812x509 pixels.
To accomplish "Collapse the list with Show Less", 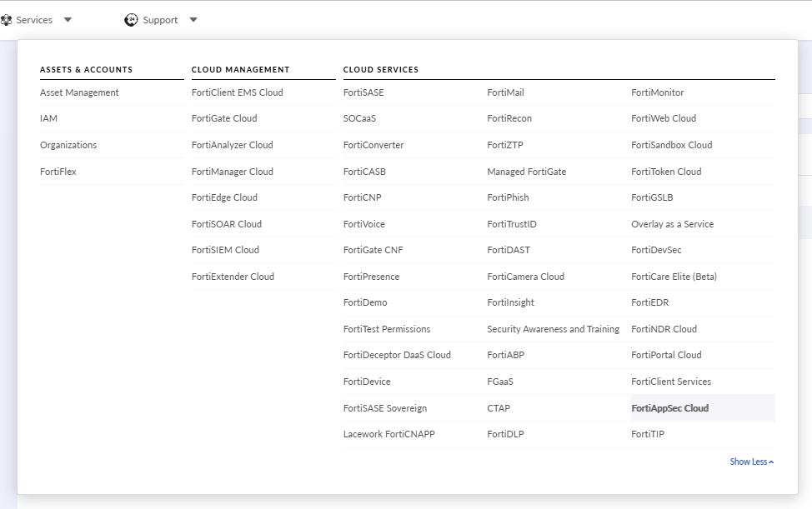I will click(751, 462).
